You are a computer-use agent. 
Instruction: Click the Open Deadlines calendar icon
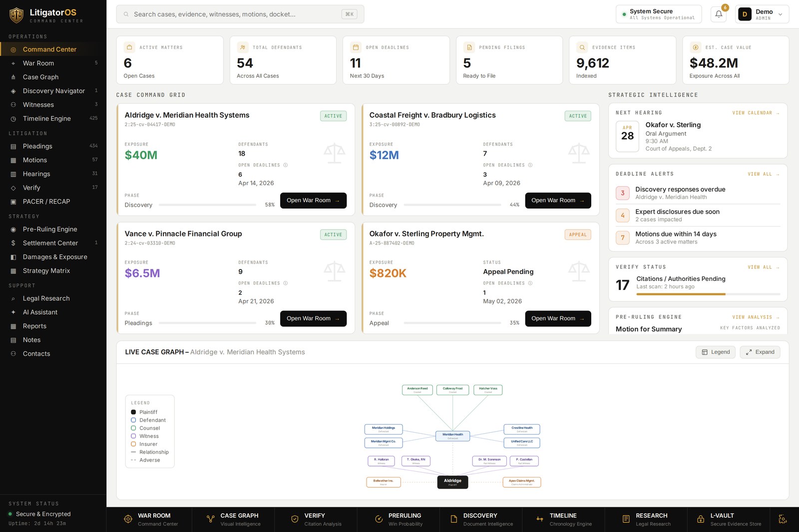click(356, 47)
